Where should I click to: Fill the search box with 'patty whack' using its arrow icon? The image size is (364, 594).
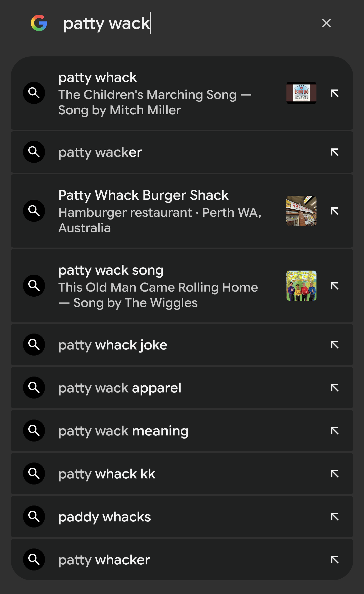click(335, 93)
